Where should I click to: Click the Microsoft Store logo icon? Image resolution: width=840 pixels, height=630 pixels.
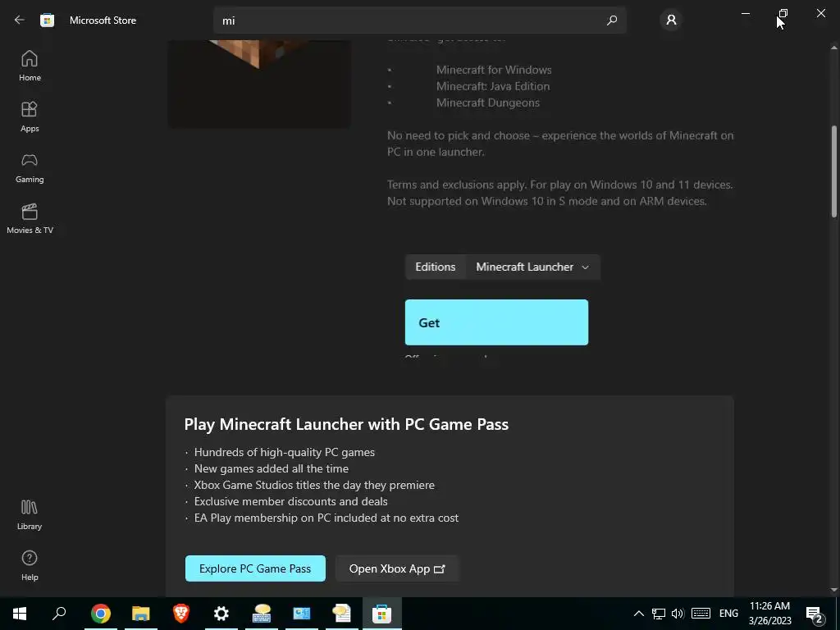tap(47, 21)
